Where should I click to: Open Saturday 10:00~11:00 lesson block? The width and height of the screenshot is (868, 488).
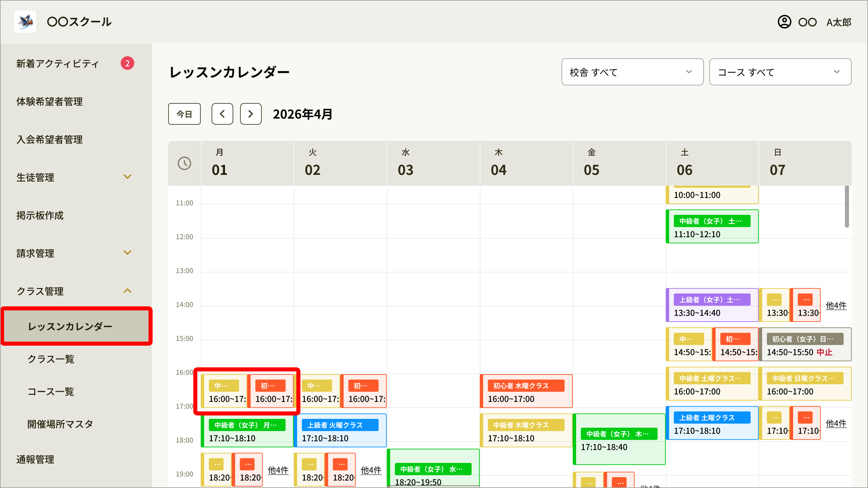click(712, 195)
